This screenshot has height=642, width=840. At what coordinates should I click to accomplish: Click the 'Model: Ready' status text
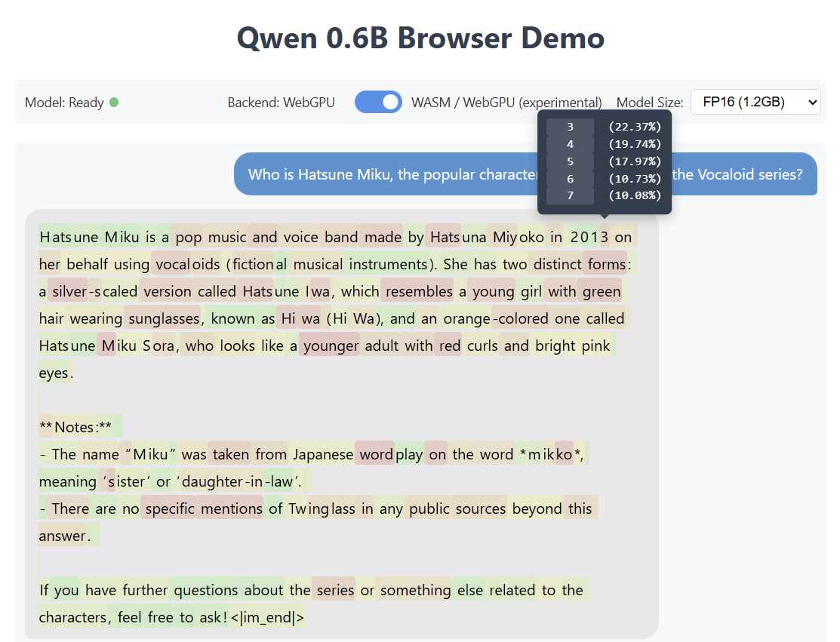point(64,103)
